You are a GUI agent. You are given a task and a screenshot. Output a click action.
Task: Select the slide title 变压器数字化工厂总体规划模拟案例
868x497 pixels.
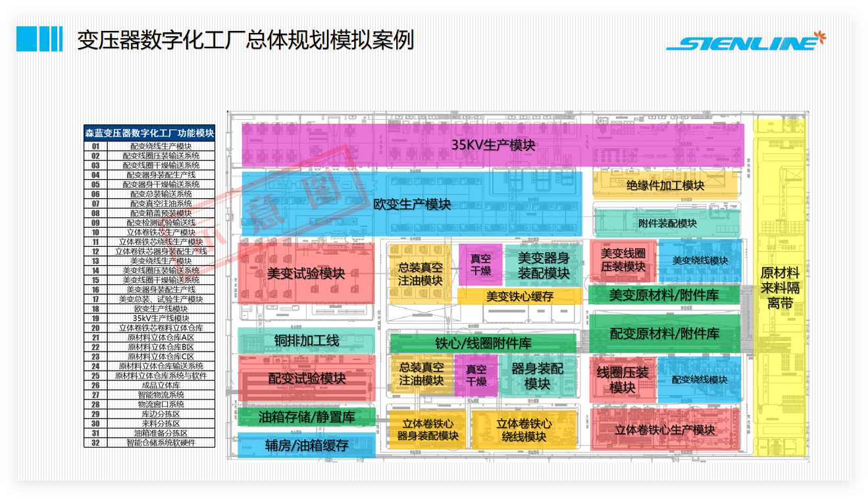pos(245,40)
